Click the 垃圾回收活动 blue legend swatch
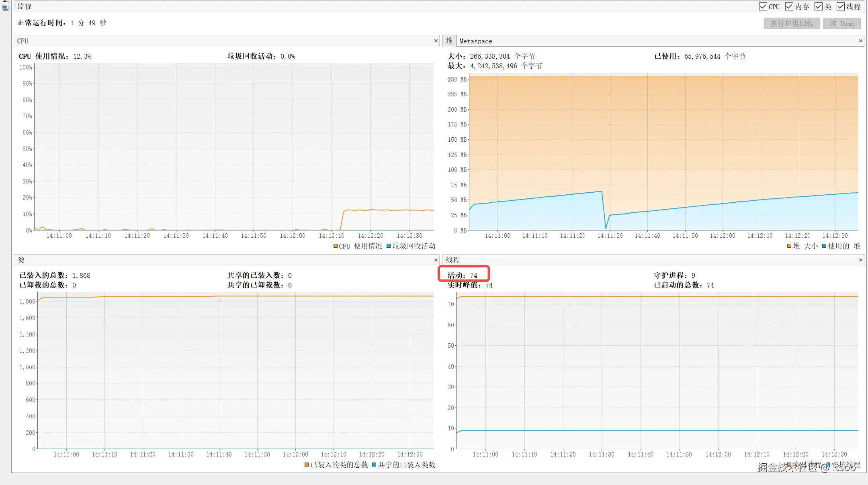Screen dimensions: 868x485 tap(389, 246)
